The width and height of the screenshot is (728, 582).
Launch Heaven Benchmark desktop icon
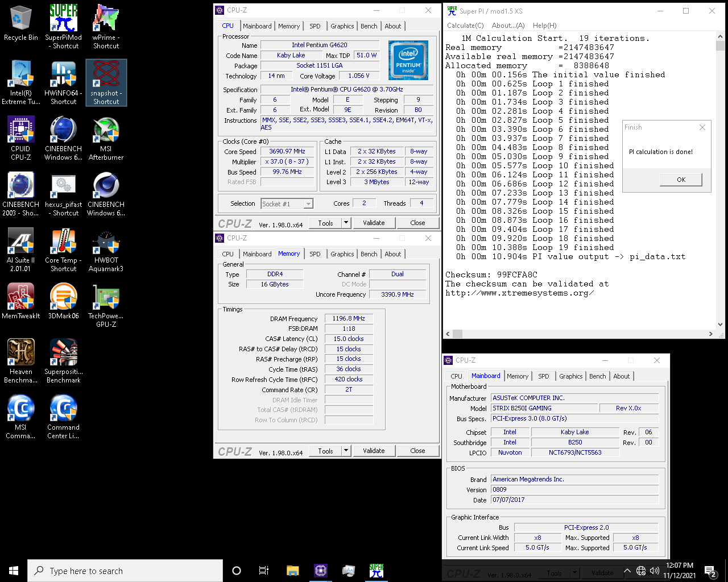coord(20,361)
